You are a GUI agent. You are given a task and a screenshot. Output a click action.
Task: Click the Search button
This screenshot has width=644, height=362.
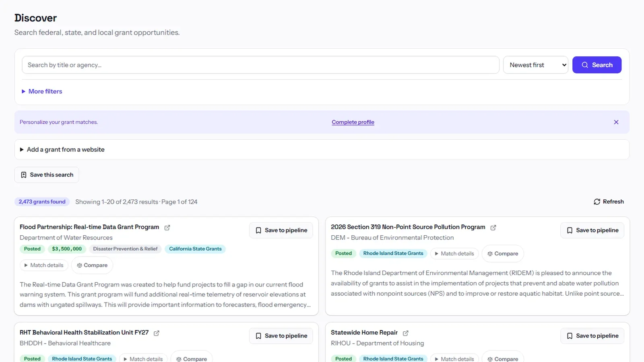pos(597,65)
